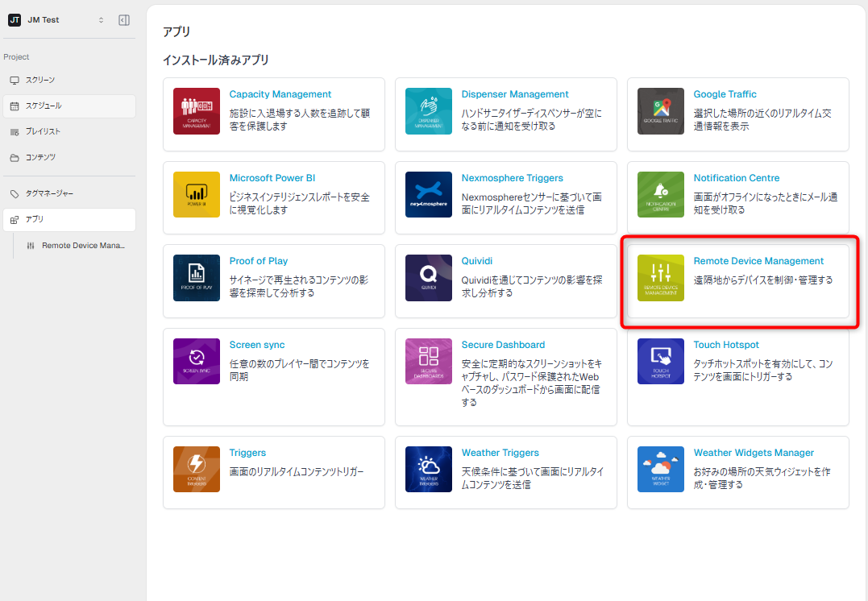Image resolution: width=868 pixels, height=601 pixels.
Task: Click the Capacity Management description text
Action: click(300, 119)
